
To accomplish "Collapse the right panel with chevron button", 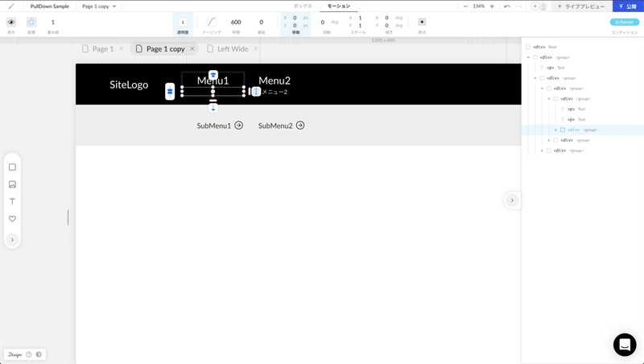I will point(512,201).
